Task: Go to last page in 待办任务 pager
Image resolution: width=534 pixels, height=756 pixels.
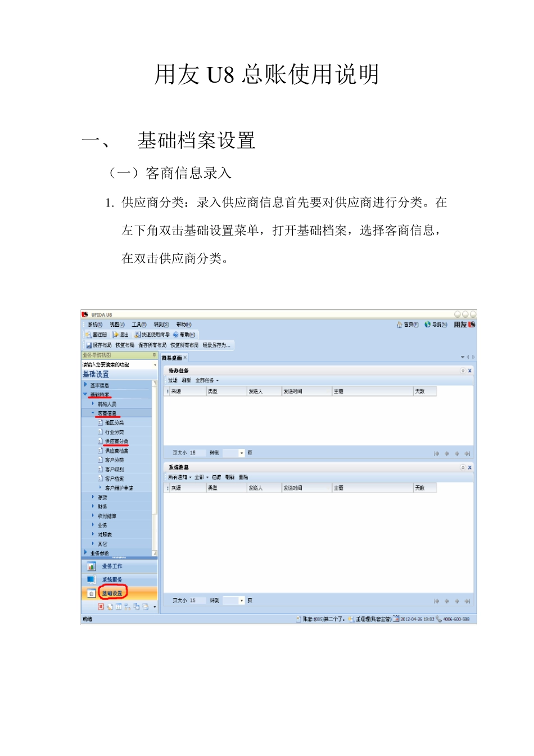Action: (x=467, y=453)
